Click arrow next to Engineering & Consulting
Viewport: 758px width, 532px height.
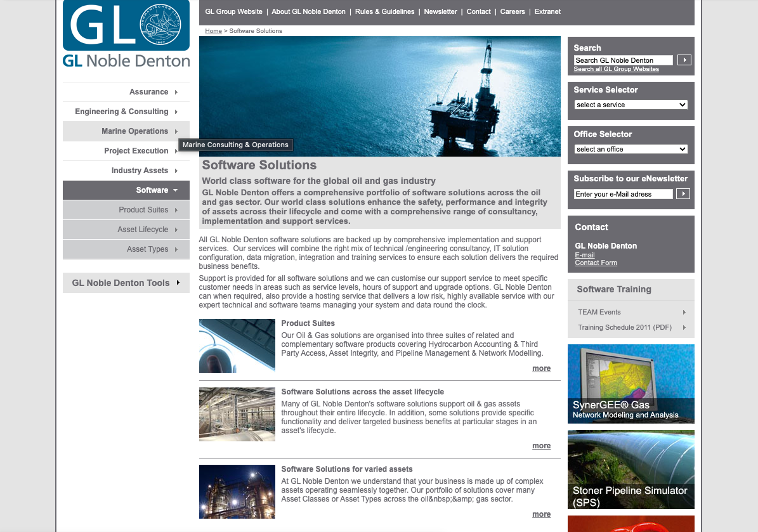pos(176,112)
